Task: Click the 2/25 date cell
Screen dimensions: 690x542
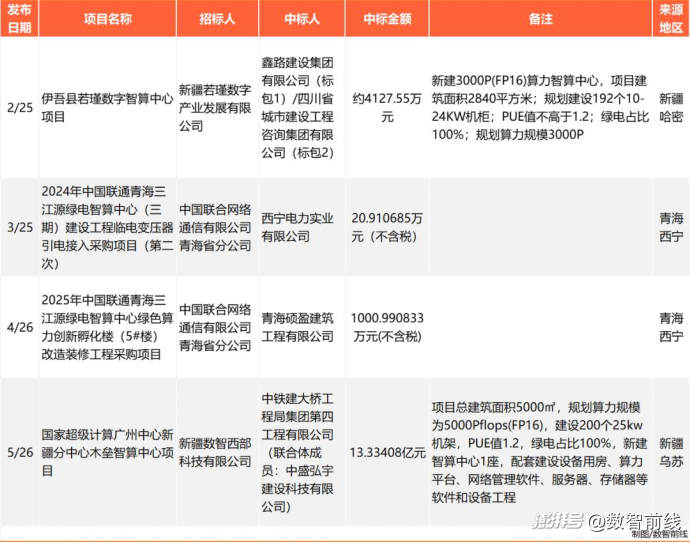Action: [17, 109]
